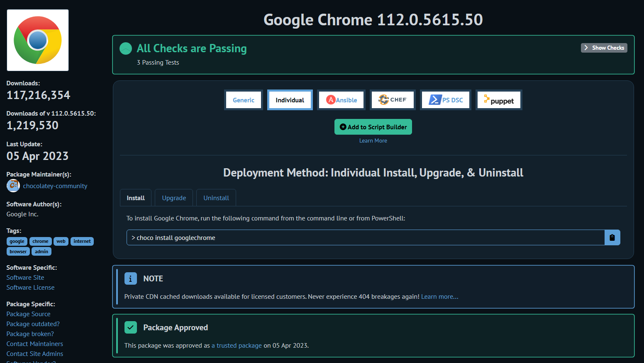644x363 pixels.
Task: Click the Package outdated? link
Action: (x=33, y=324)
